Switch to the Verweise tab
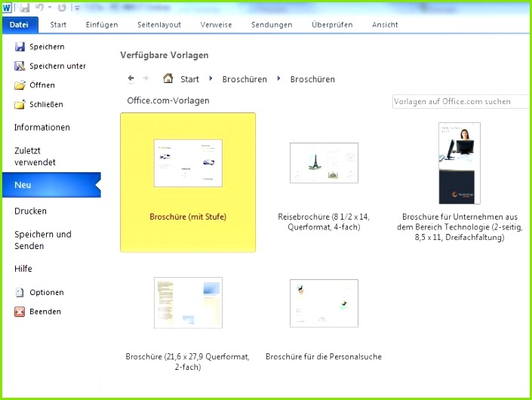This screenshot has width=532, height=400. coord(216,25)
